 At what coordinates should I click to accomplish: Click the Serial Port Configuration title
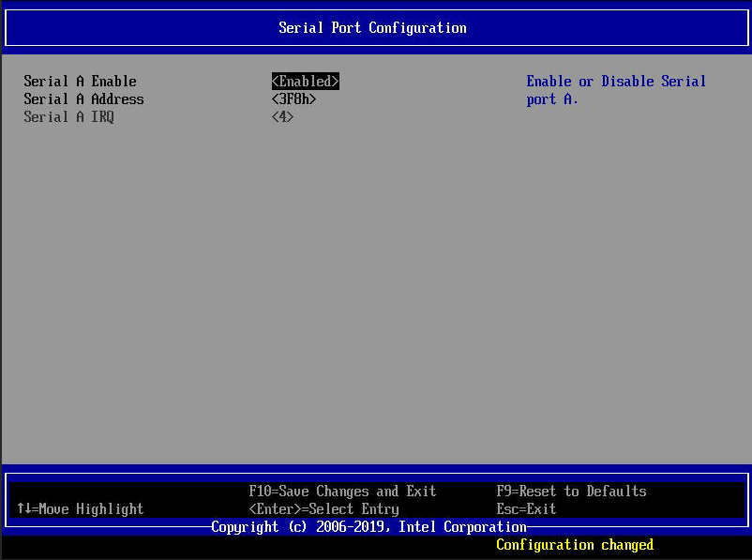point(371,27)
